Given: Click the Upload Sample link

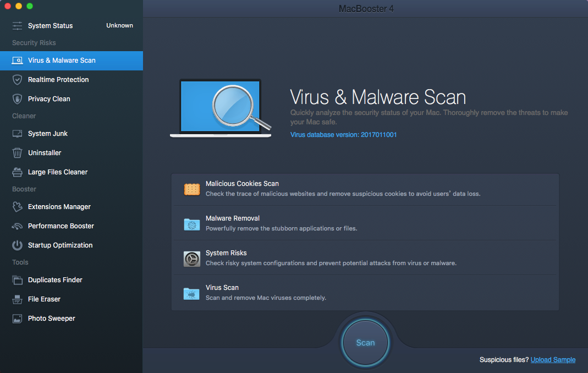Looking at the screenshot, I should coord(553,360).
